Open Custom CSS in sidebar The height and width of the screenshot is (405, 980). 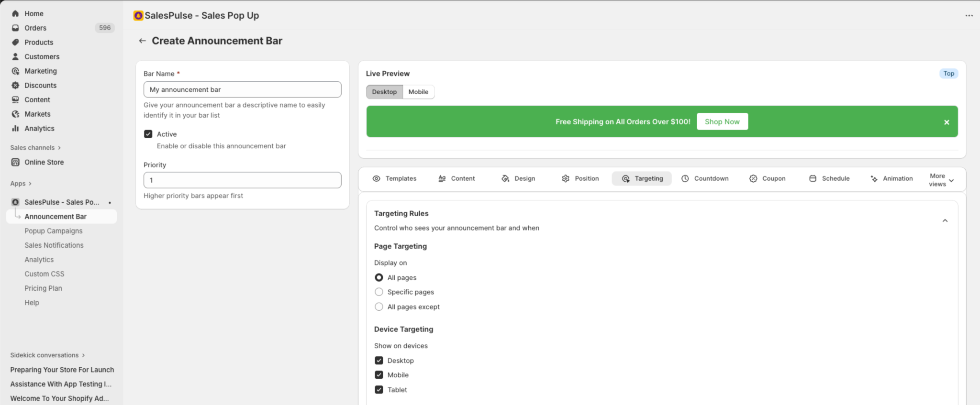(x=45, y=274)
